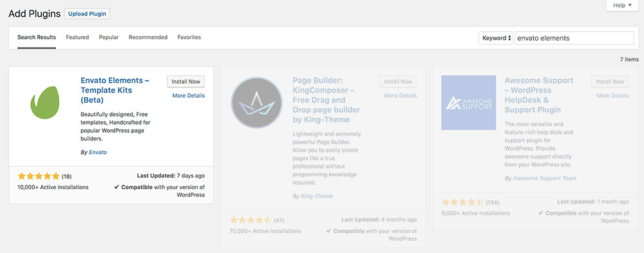The height and width of the screenshot is (253, 644).
Task: Click the Upload Plugin button
Action: pyautogui.click(x=87, y=14)
